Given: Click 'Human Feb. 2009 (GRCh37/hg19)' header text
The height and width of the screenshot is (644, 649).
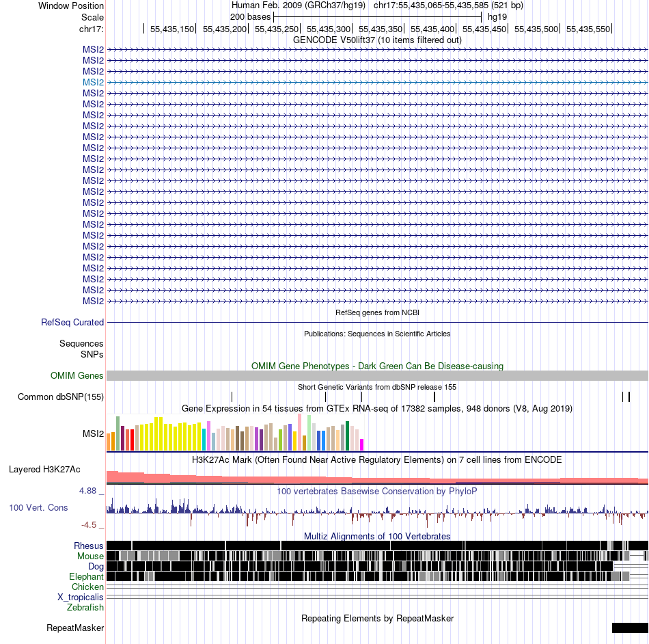Looking at the screenshot, I should [299, 5].
